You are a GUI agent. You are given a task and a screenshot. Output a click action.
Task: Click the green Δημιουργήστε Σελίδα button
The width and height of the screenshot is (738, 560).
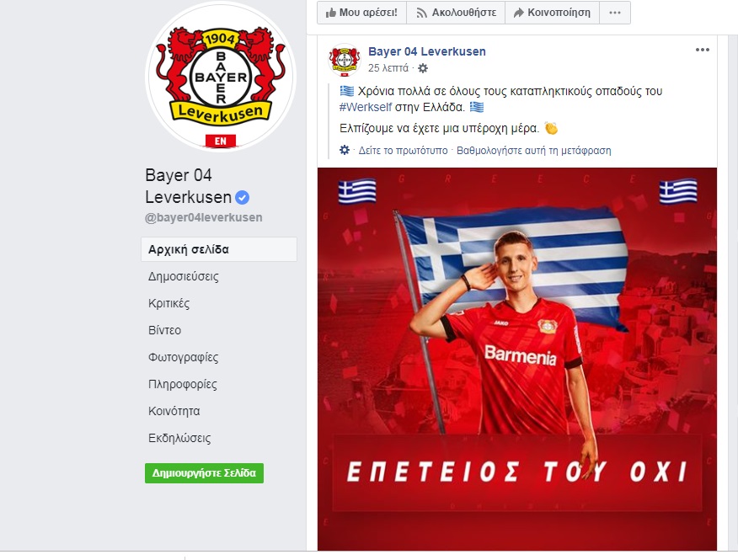[204, 473]
